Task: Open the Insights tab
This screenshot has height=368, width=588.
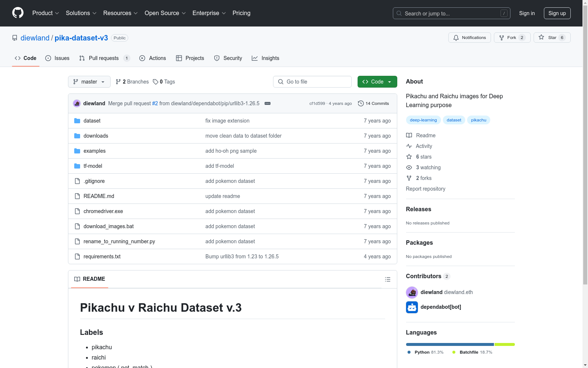Action: 265,58
